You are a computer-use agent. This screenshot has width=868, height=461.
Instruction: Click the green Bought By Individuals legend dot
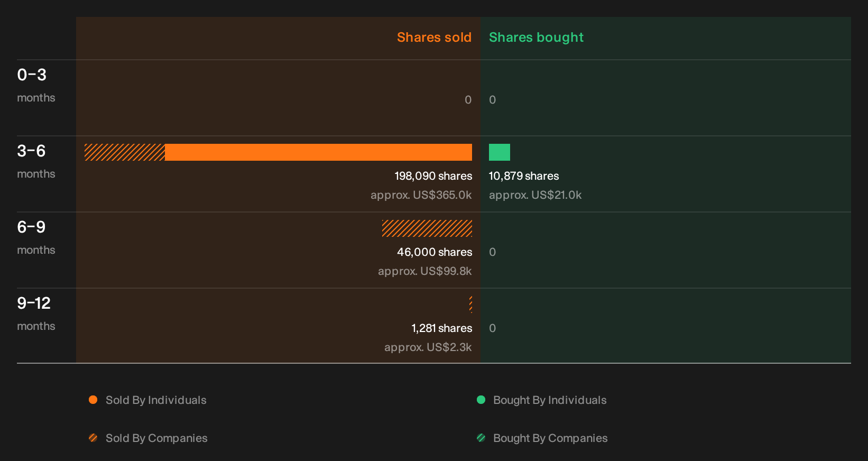481,400
